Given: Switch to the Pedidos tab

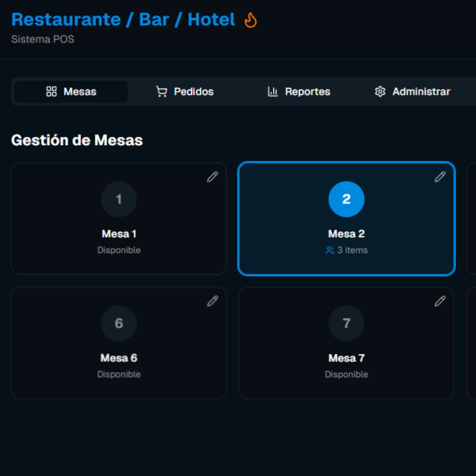Looking at the screenshot, I should pyautogui.click(x=185, y=92).
